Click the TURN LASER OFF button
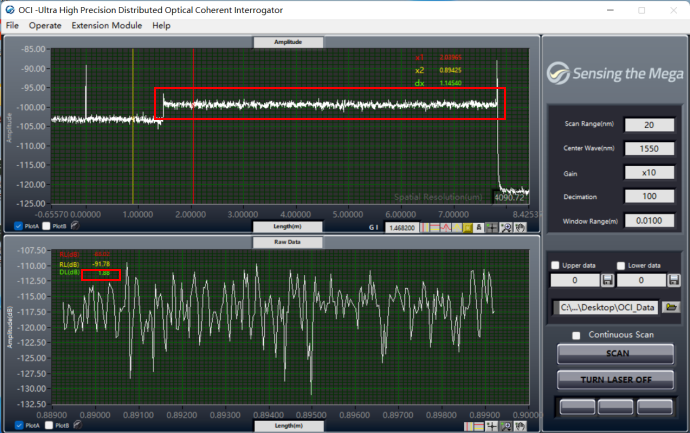The image size is (690, 433). pos(614,380)
